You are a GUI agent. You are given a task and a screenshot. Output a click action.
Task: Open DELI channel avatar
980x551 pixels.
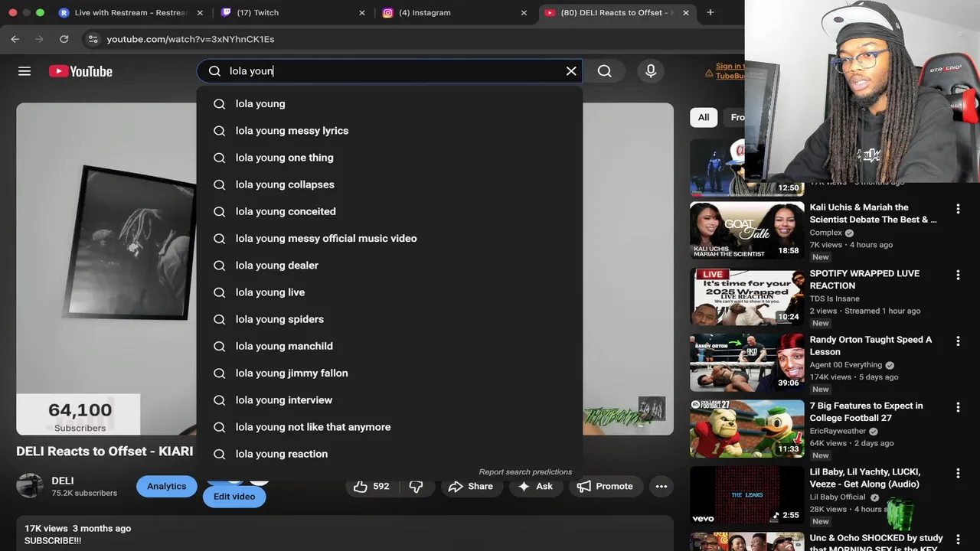30,486
